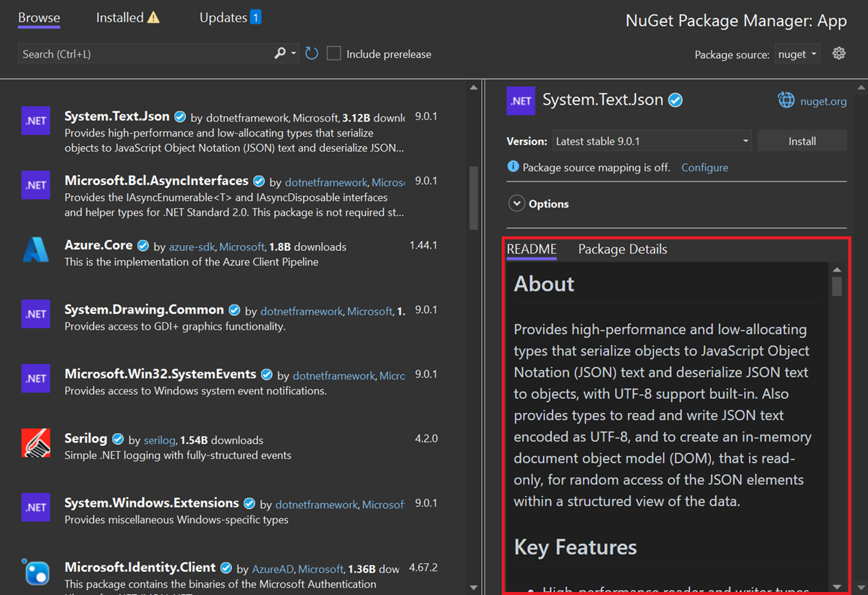Open Configure for package source mapping

coord(704,167)
